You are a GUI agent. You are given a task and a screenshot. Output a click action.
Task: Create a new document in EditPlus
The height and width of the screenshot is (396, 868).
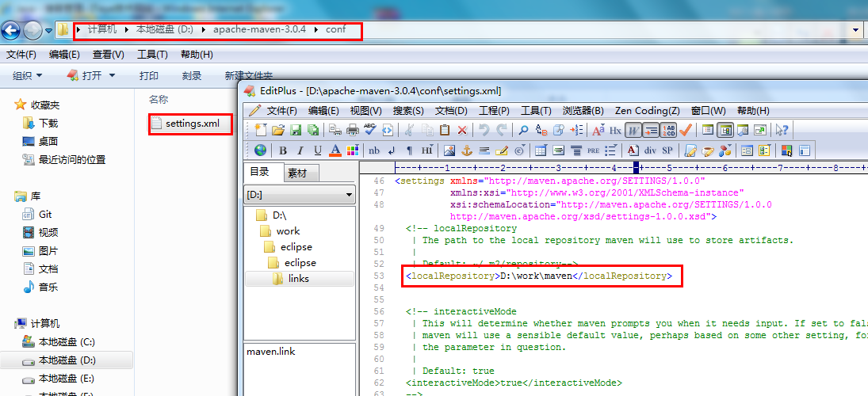click(x=262, y=130)
